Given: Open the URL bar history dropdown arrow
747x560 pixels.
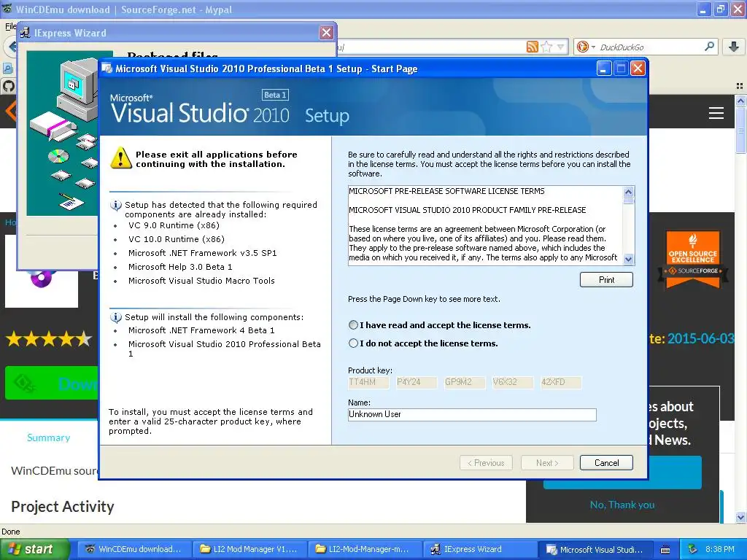Looking at the screenshot, I should 561,47.
